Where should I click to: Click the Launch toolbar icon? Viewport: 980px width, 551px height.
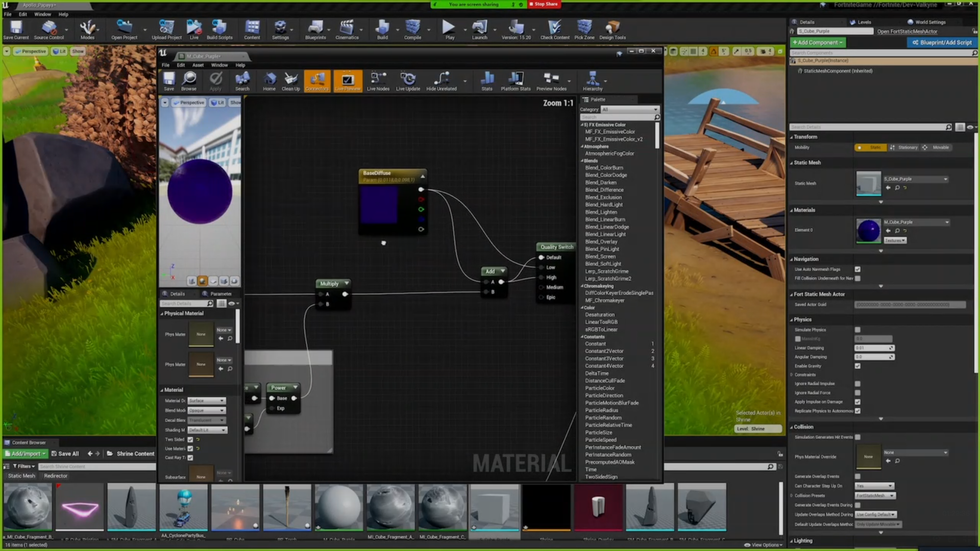pyautogui.click(x=479, y=30)
